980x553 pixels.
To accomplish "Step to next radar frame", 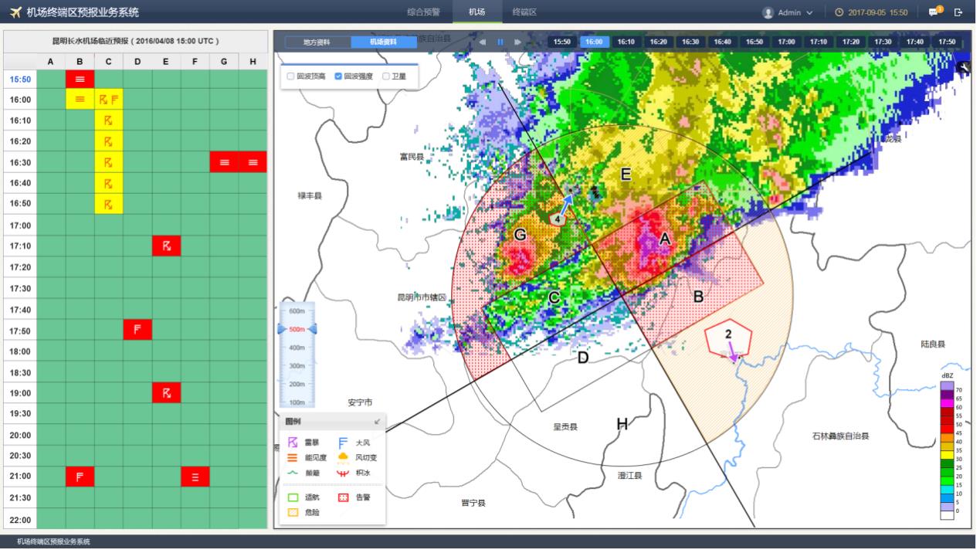I will [x=518, y=42].
